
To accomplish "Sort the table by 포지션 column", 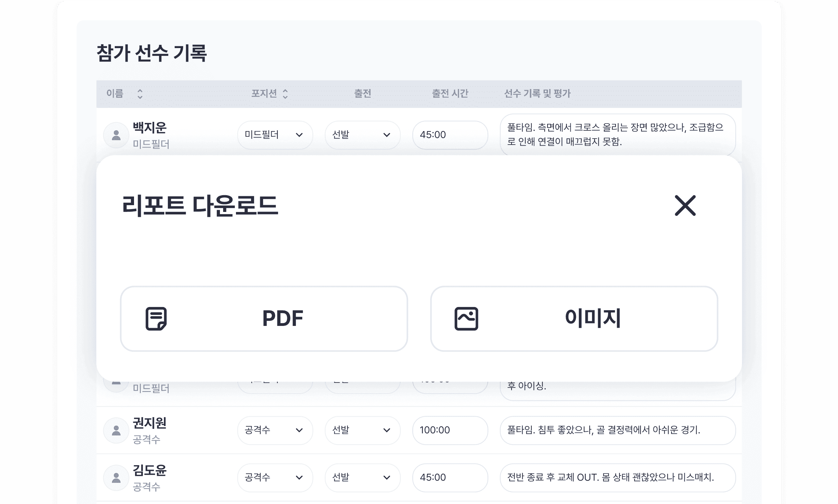I will [x=285, y=94].
